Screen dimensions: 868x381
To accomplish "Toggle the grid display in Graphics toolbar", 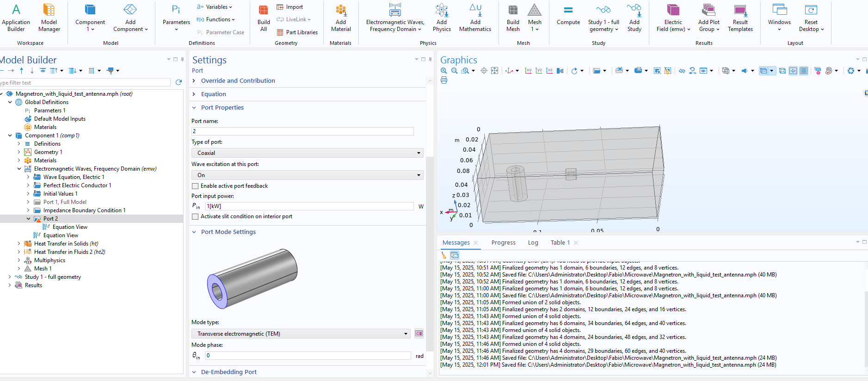I will tap(804, 71).
